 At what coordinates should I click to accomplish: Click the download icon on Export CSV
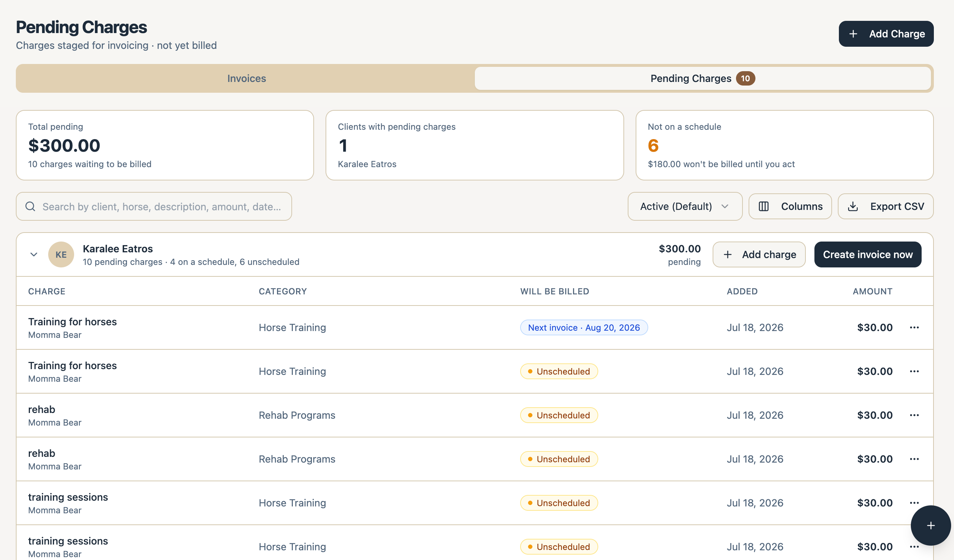click(x=853, y=206)
